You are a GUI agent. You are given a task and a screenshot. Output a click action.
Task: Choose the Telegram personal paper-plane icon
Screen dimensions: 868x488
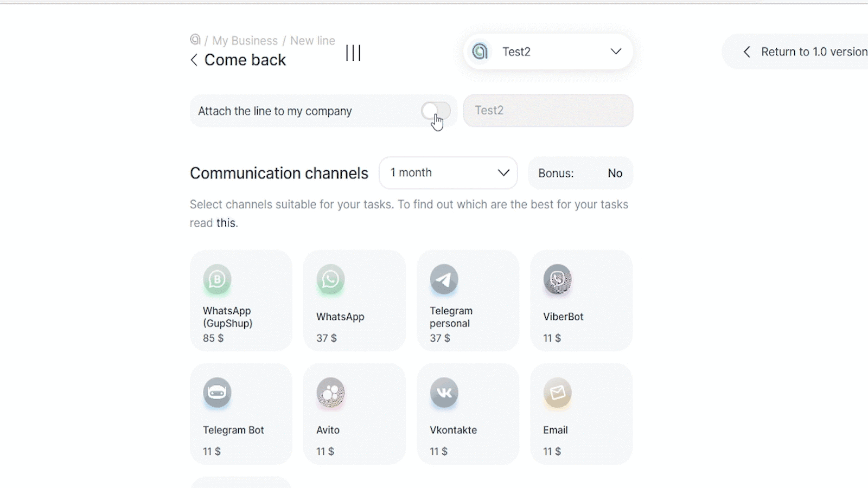(444, 279)
